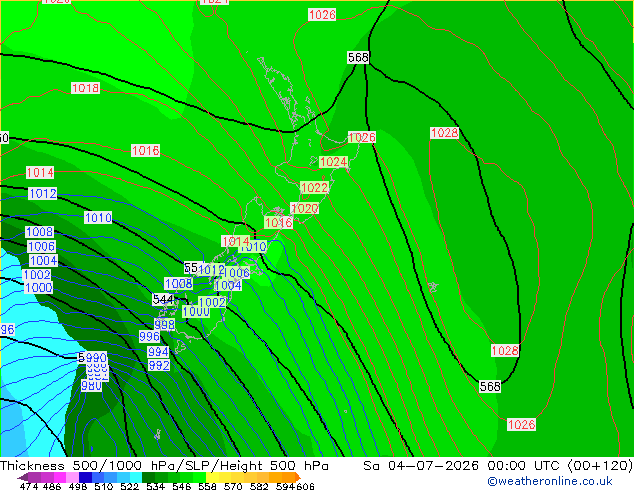Click the darkest green legend swatch above 534
The width and height of the screenshot is (634, 490).
click(148, 478)
